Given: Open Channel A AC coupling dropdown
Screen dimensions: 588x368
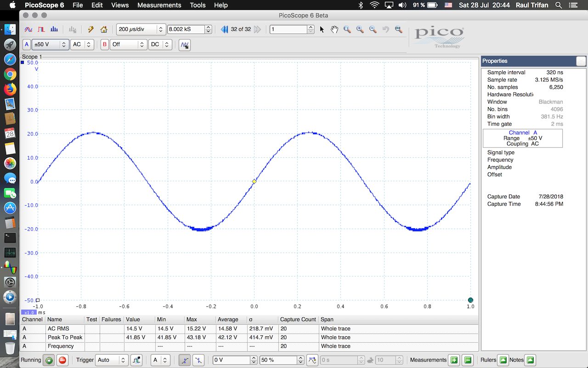Looking at the screenshot, I should (x=83, y=45).
